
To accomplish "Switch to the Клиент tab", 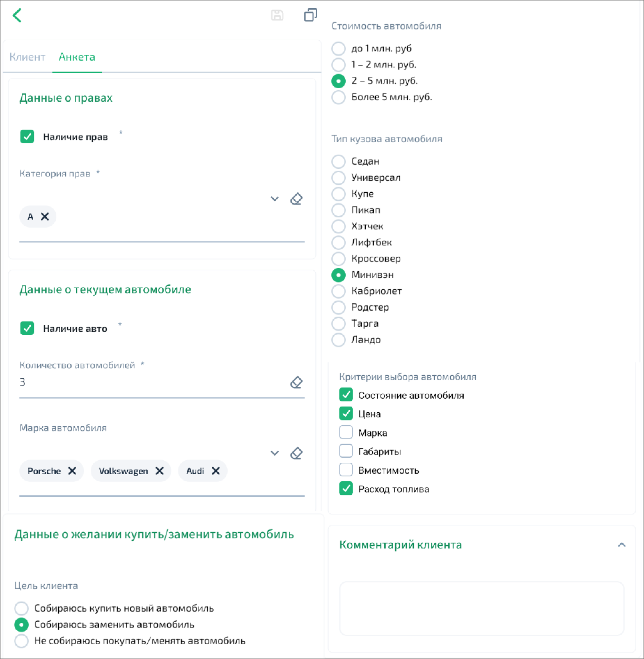I will pyautogui.click(x=27, y=57).
